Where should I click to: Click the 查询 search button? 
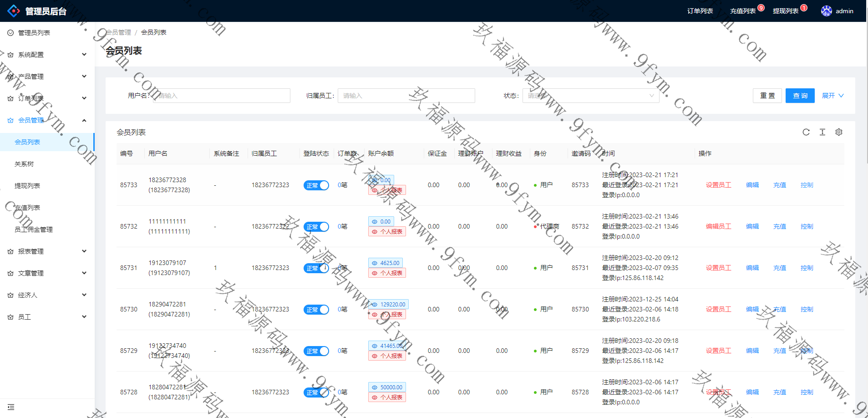[x=800, y=96]
